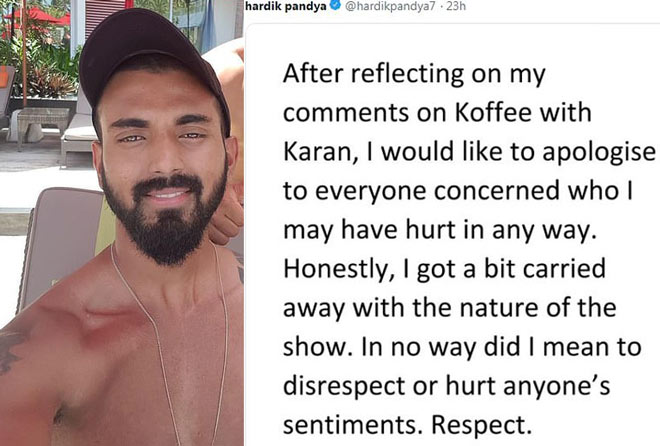Click the blue verified badge icon
Screen dimensions: 660x446
(336, 9)
